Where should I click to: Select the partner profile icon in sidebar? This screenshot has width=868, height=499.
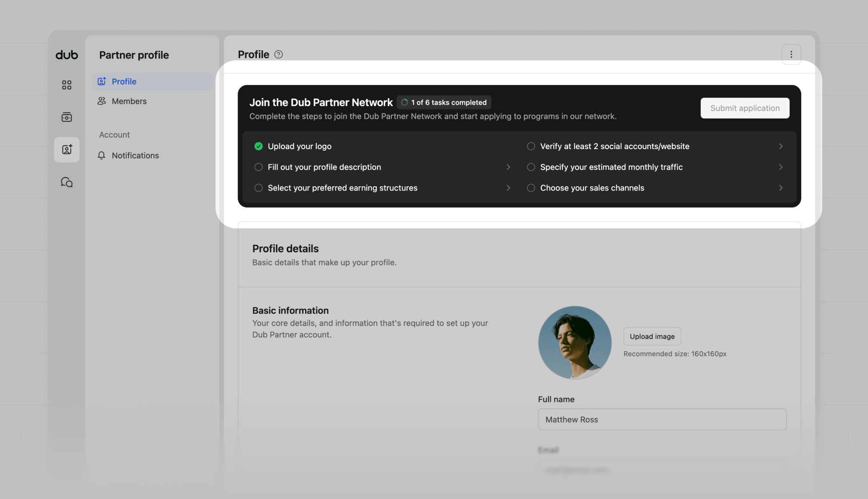(66, 150)
